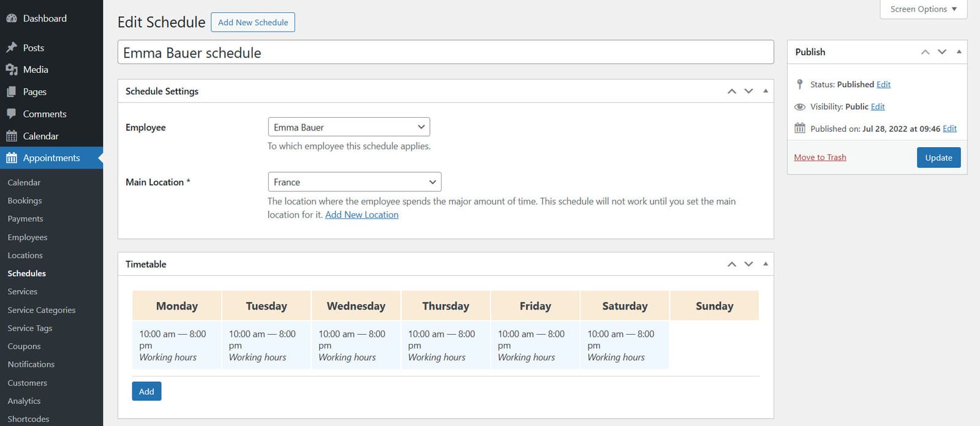Click the visibility eye icon in Publish
The image size is (980, 426).
tap(800, 107)
